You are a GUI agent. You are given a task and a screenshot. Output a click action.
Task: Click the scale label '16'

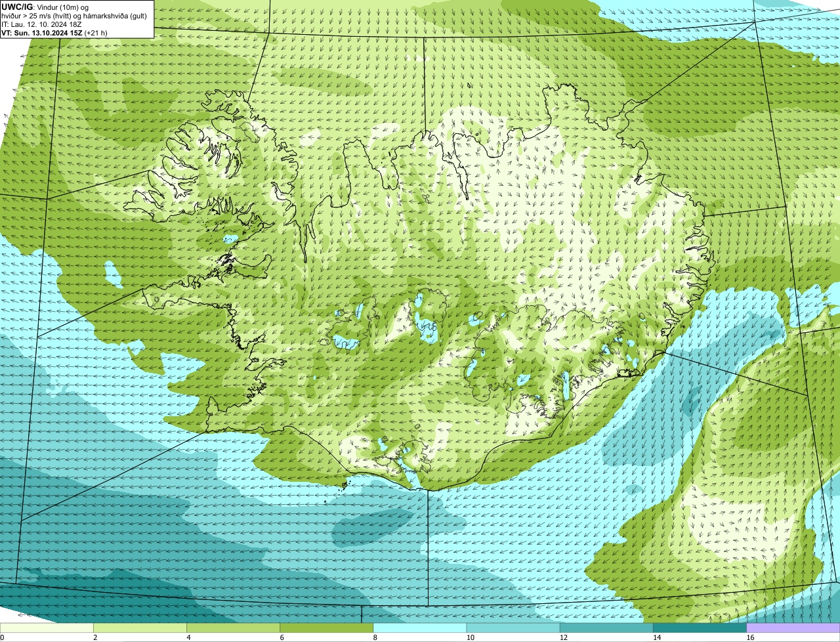(x=749, y=637)
